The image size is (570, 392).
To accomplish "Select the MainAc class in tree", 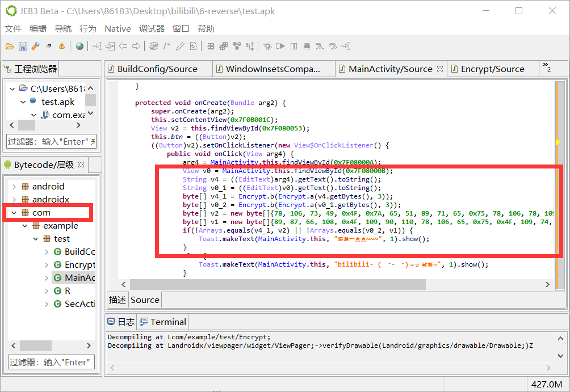I will 74,278.
